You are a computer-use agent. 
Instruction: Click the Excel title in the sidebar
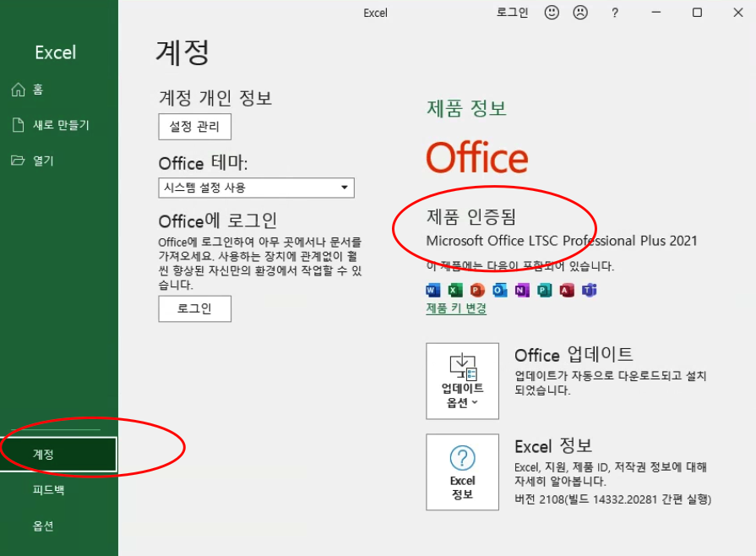point(56,52)
